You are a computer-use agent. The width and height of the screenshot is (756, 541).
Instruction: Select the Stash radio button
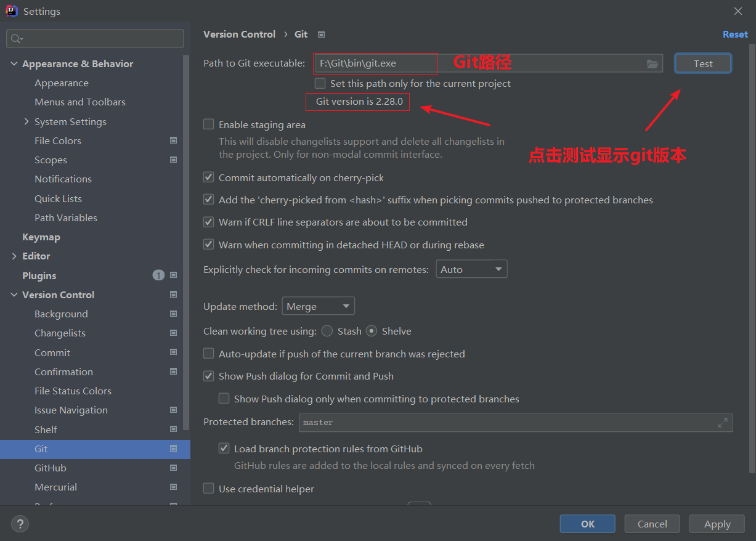(x=327, y=331)
